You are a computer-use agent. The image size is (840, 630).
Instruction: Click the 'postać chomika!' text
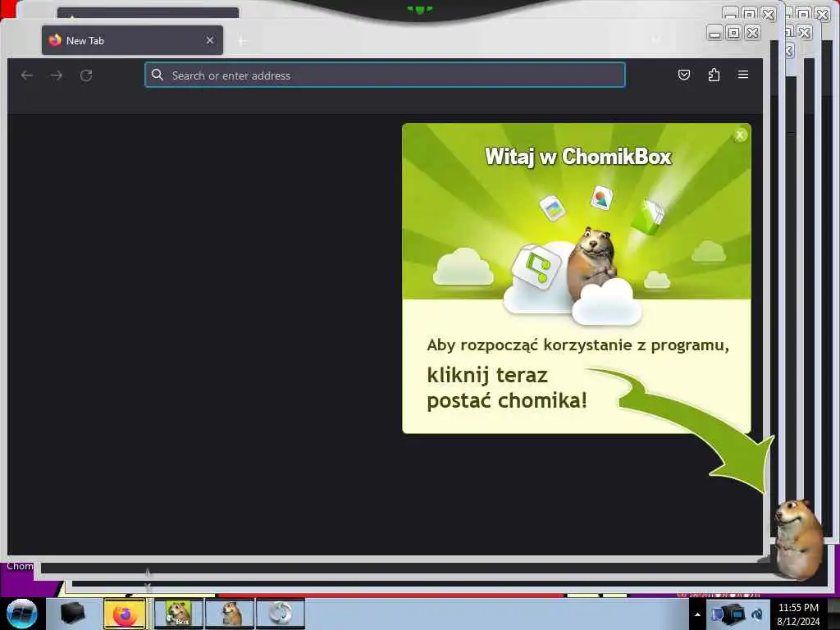[x=507, y=400]
